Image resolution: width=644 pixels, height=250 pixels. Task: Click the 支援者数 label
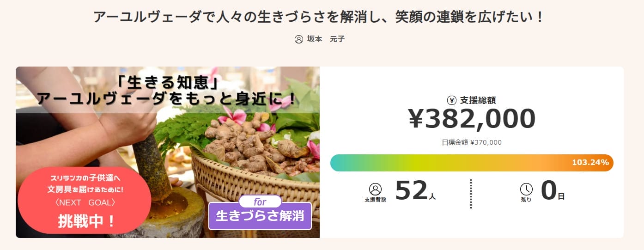tap(375, 200)
